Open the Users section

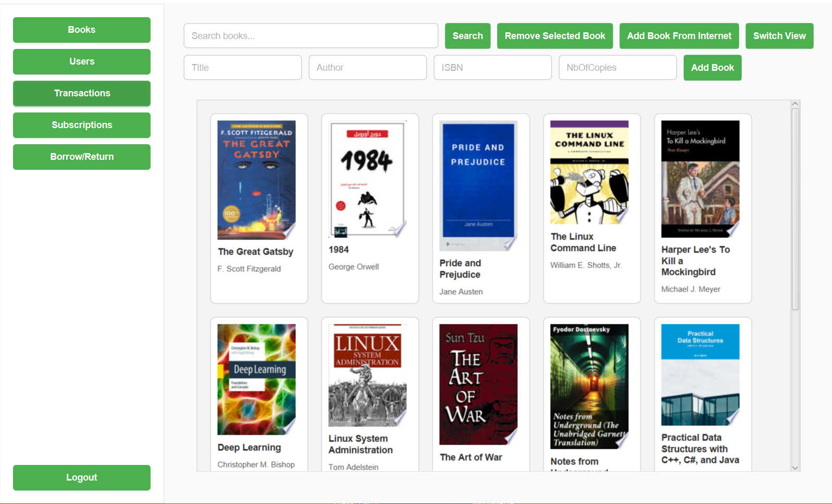coord(82,61)
